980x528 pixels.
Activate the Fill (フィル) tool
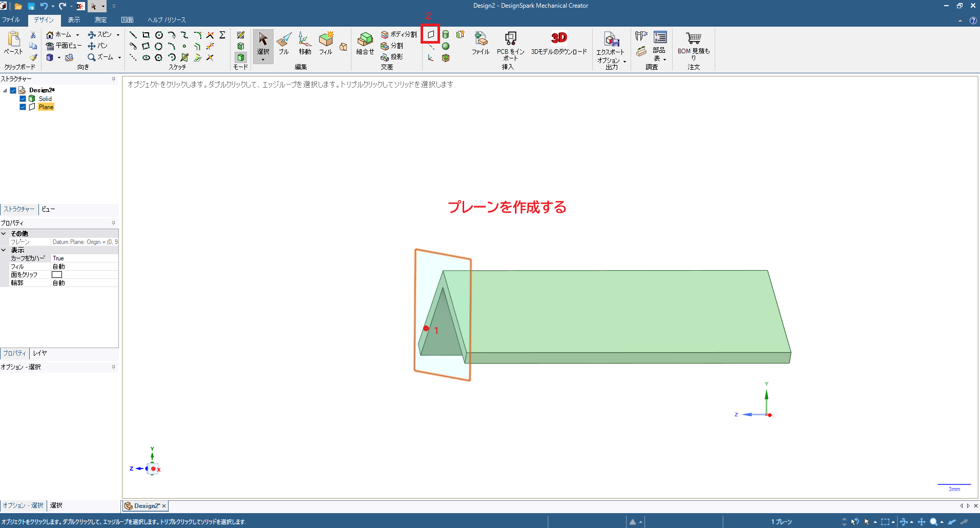click(x=326, y=43)
